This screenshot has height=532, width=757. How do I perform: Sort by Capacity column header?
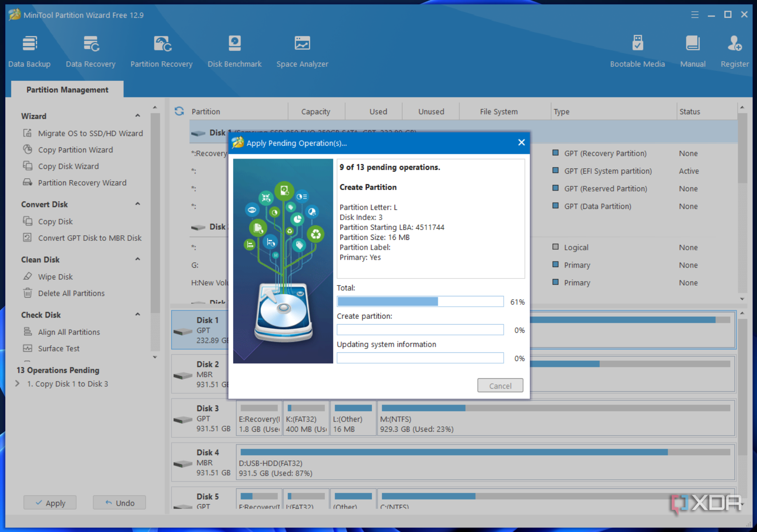(x=316, y=111)
